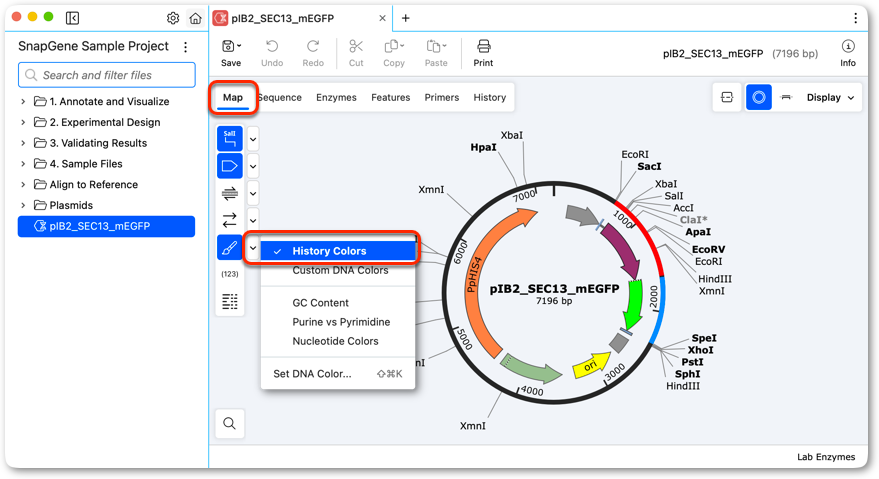Screen dimensions: 879x479
Task: Choose Purine vs Pyrimidine option
Action: (x=338, y=322)
